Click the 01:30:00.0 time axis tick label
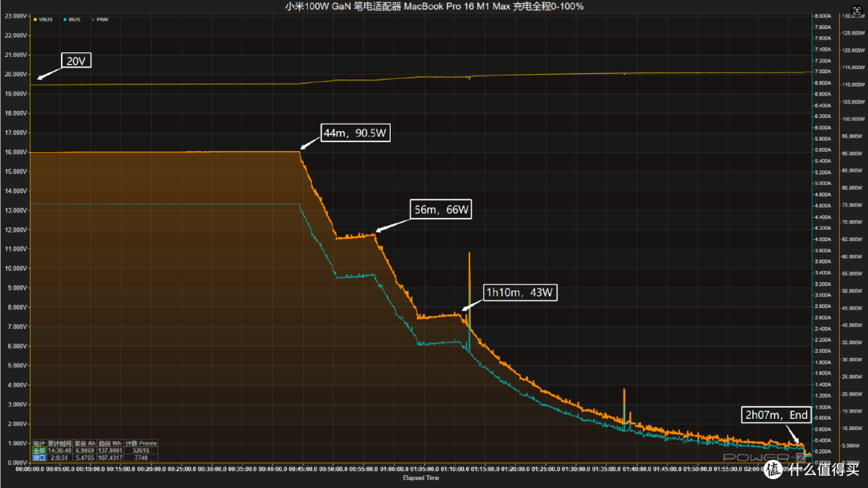The height and width of the screenshot is (488, 868). coord(576,470)
